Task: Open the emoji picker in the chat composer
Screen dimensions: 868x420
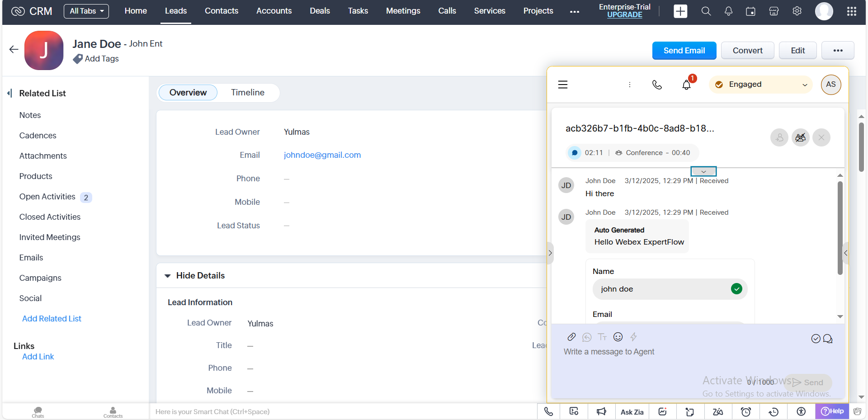Action: click(618, 337)
